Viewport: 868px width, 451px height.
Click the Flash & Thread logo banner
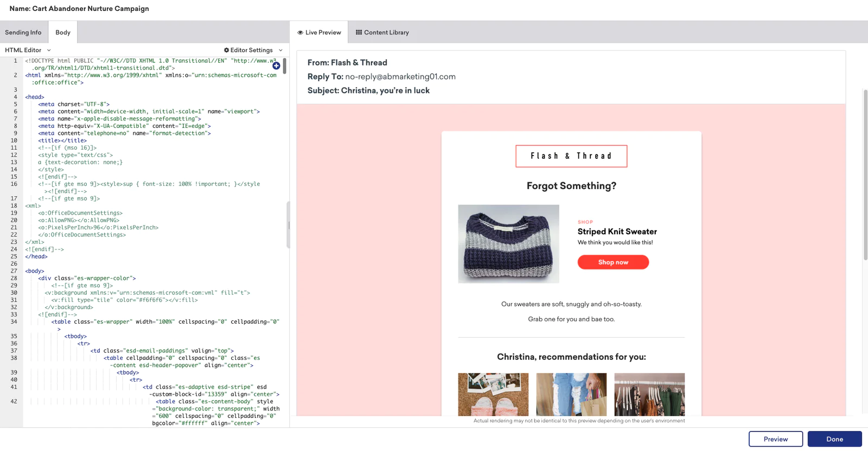[x=571, y=156]
